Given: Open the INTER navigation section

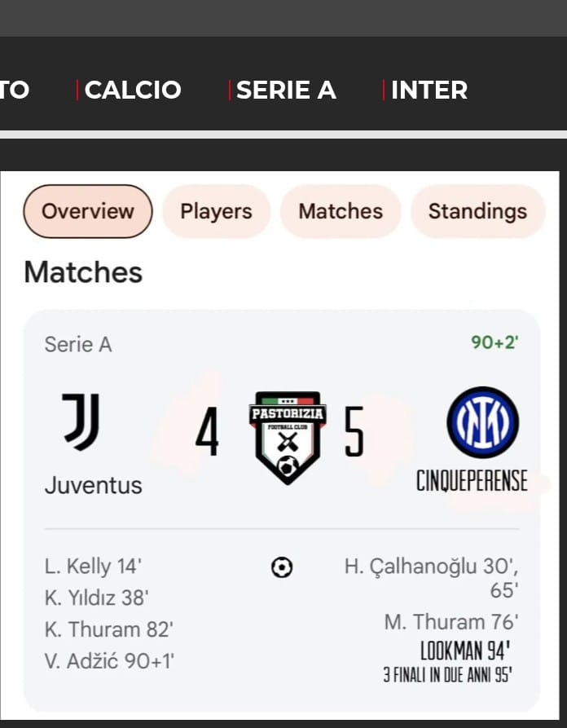Looking at the screenshot, I should click(429, 90).
